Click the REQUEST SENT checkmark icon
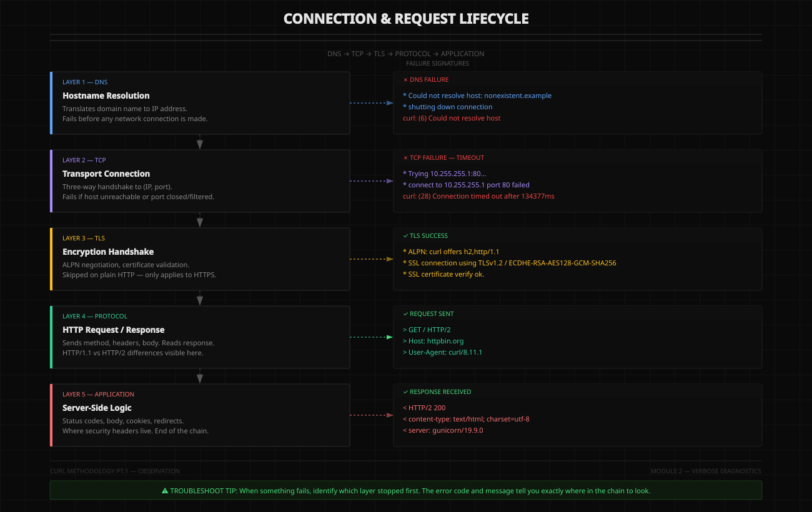This screenshot has width=812, height=512. (405, 313)
